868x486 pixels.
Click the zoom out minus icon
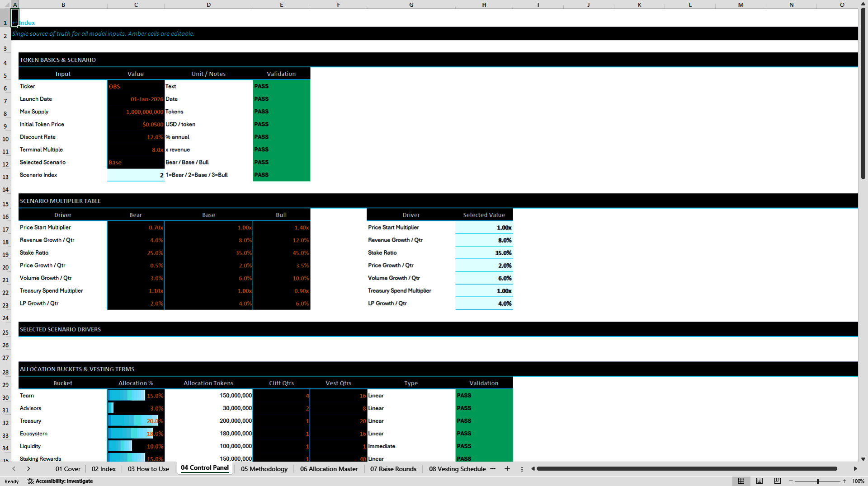click(x=791, y=481)
